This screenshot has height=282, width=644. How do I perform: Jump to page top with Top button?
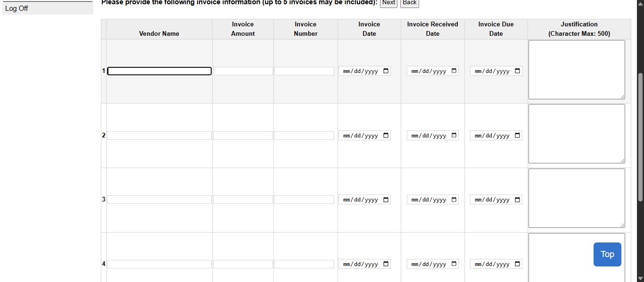pos(607,254)
